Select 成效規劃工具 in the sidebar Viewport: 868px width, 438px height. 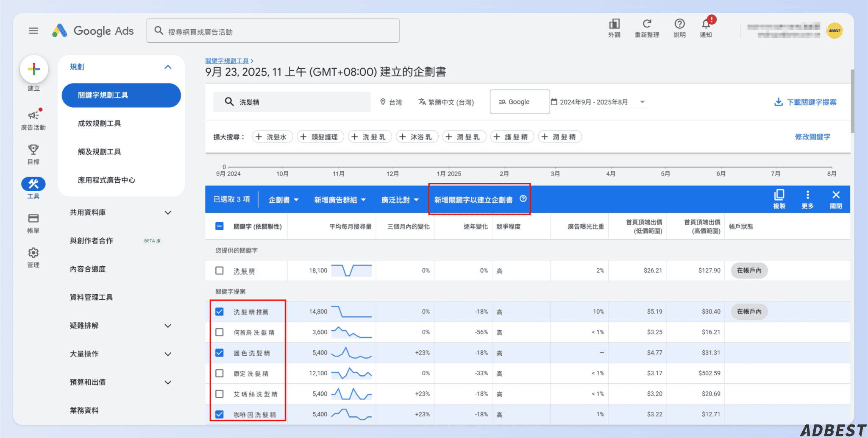click(x=100, y=123)
